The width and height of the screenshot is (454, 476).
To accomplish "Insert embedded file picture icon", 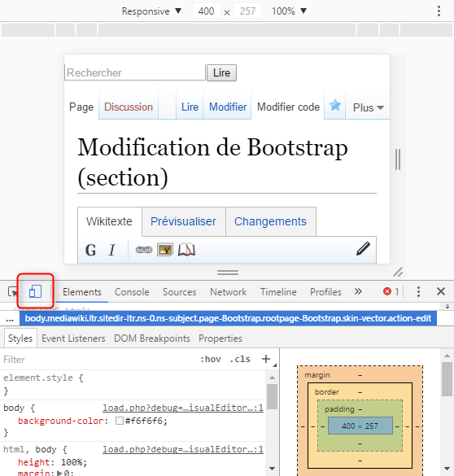I will [165, 250].
